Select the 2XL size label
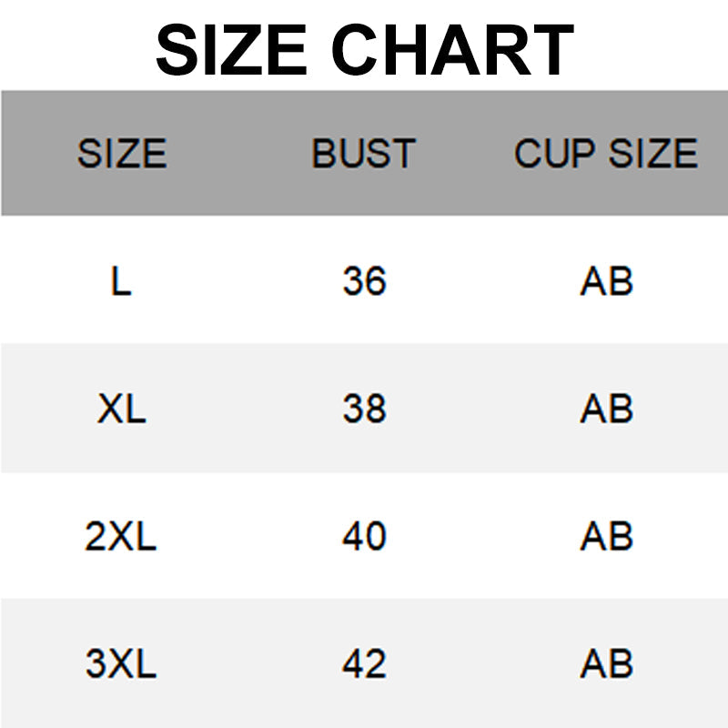Image resolution: width=728 pixels, height=728 pixels. 121,537
